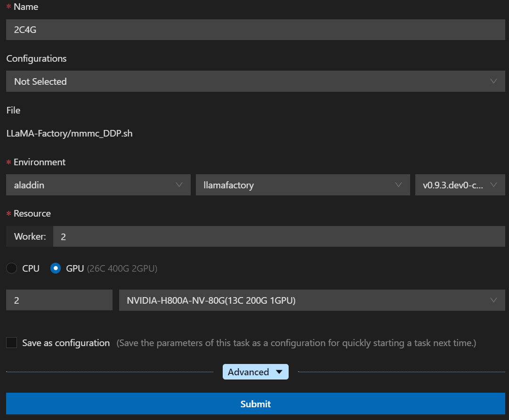This screenshot has height=420, width=509.
Task: Click the chevron arrow beside llamafactory
Action: (x=399, y=185)
